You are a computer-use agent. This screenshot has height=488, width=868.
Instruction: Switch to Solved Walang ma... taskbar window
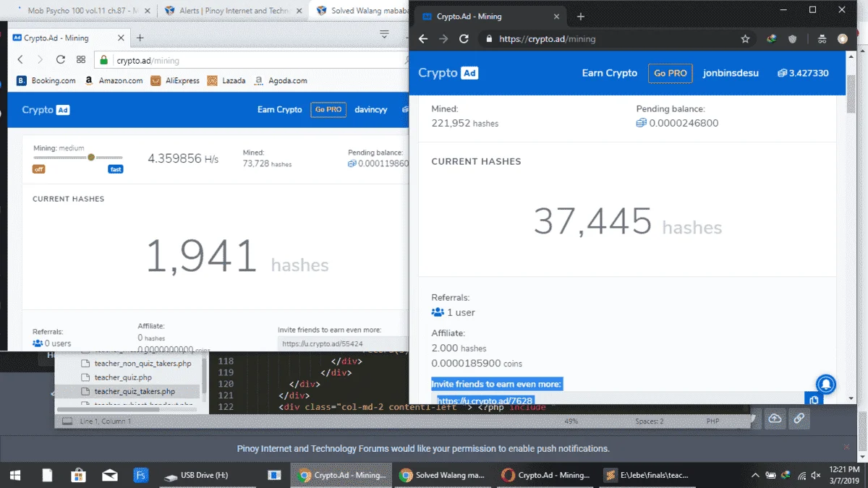point(442,475)
